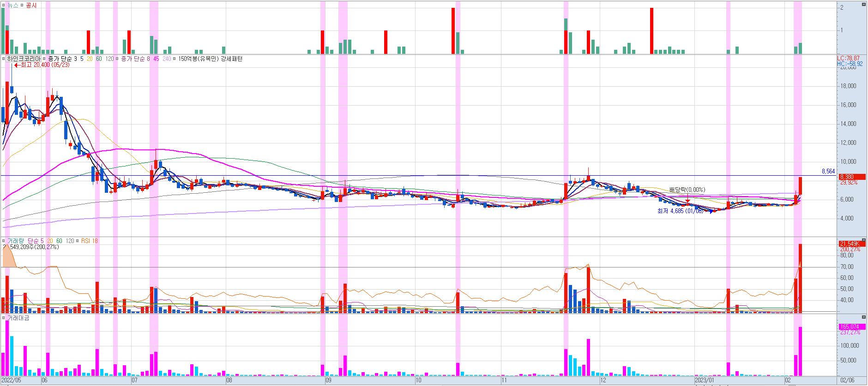Image resolution: width=868 pixels, height=386 pixels.
Task: Toggle the 종가 단순 8 moving-average marker
Action: pos(117,59)
